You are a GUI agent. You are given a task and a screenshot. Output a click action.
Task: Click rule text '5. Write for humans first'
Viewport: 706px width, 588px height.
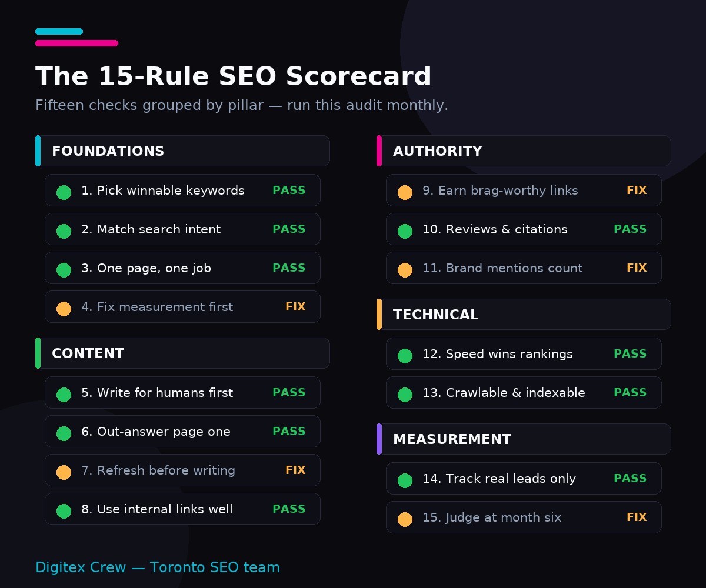[157, 393]
